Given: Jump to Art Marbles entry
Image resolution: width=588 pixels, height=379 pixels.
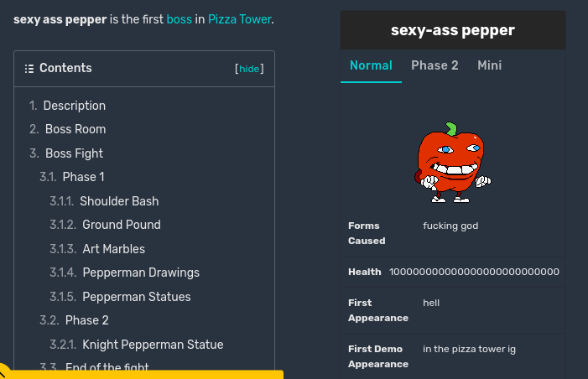Looking at the screenshot, I should [x=113, y=249].
